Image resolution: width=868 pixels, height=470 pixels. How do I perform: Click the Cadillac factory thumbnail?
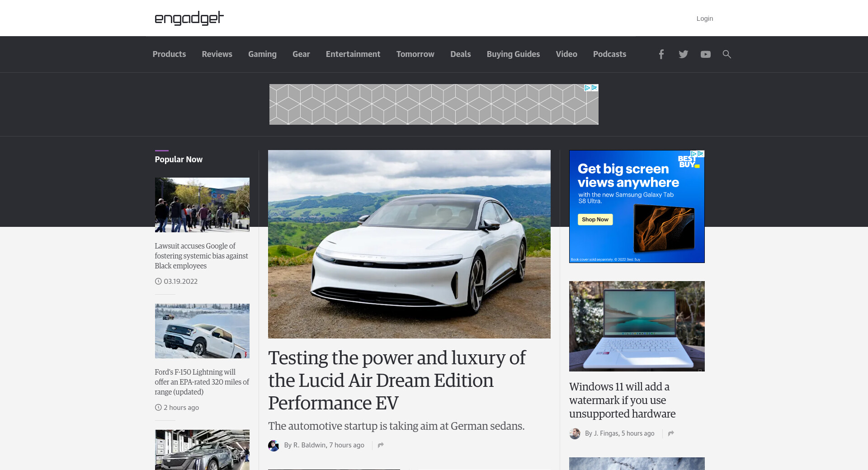click(x=202, y=450)
